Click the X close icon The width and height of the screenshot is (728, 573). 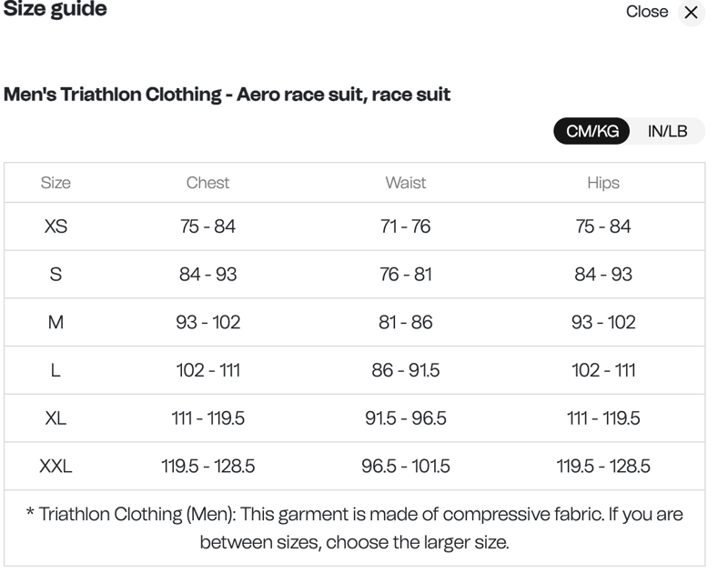(690, 13)
